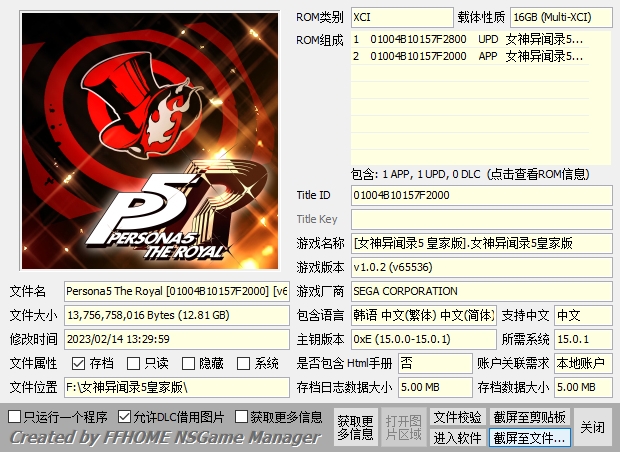Check the 隐藏 hidden attribute checkbox

tap(190, 364)
